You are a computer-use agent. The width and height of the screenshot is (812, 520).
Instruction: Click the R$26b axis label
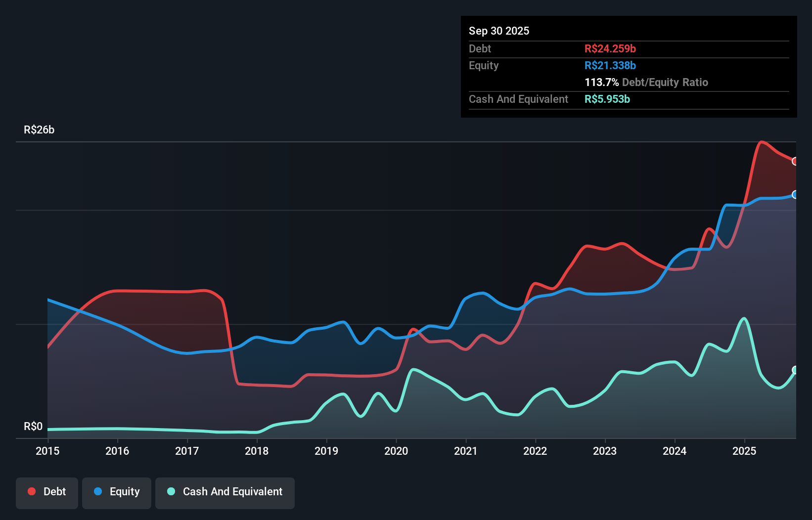(x=39, y=130)
